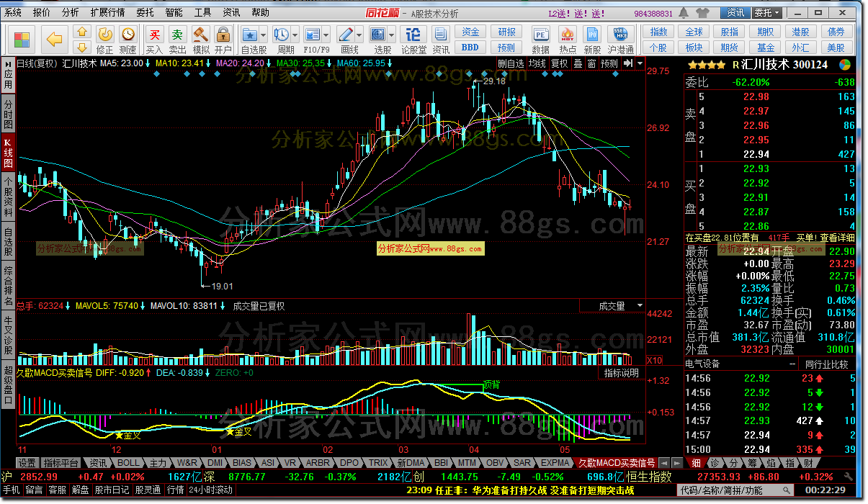Expand the 画线 dropdown arrow
The width and height of the screenshot is (868, 504).
point(359,35)
